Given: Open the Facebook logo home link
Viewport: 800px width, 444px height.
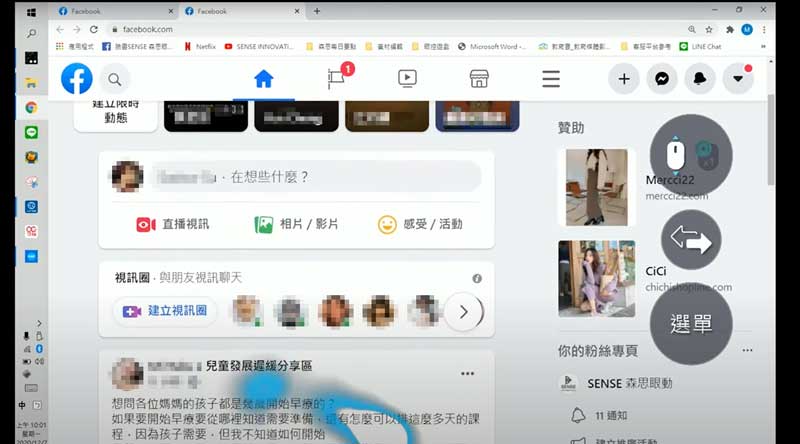Looking at the screenshot, I should (x=77, y=79).
